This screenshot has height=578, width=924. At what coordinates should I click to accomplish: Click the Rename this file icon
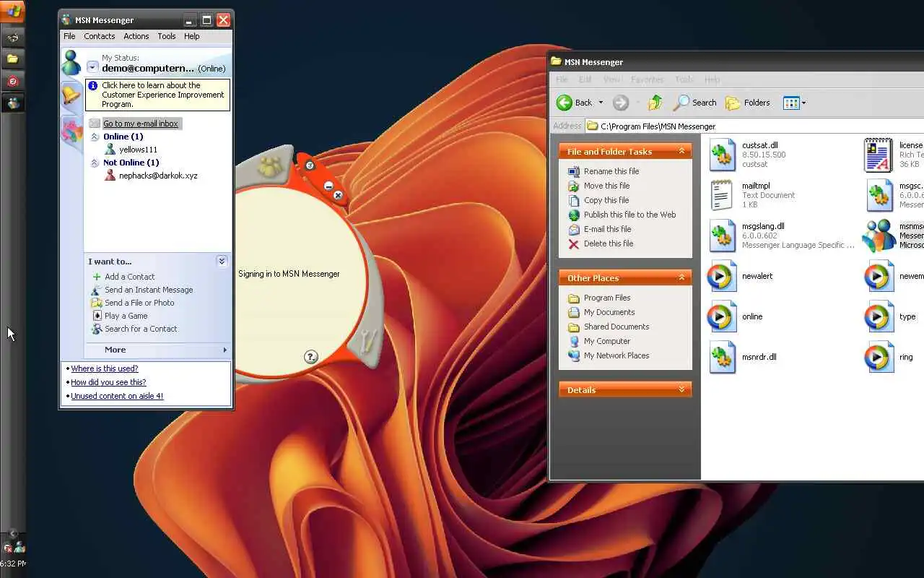(x=574, y=171)
